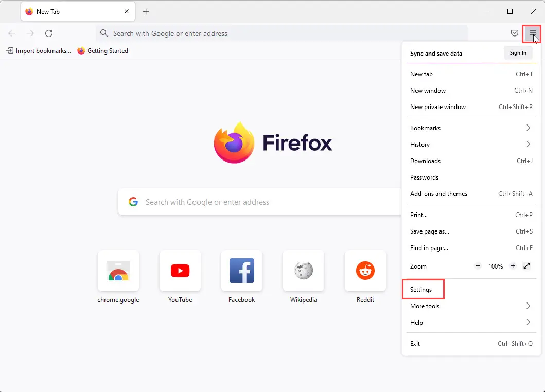Open the Getting Started bookmark
Image resolution: width=545 pixels, height=392 pixels.
point(102,51)
